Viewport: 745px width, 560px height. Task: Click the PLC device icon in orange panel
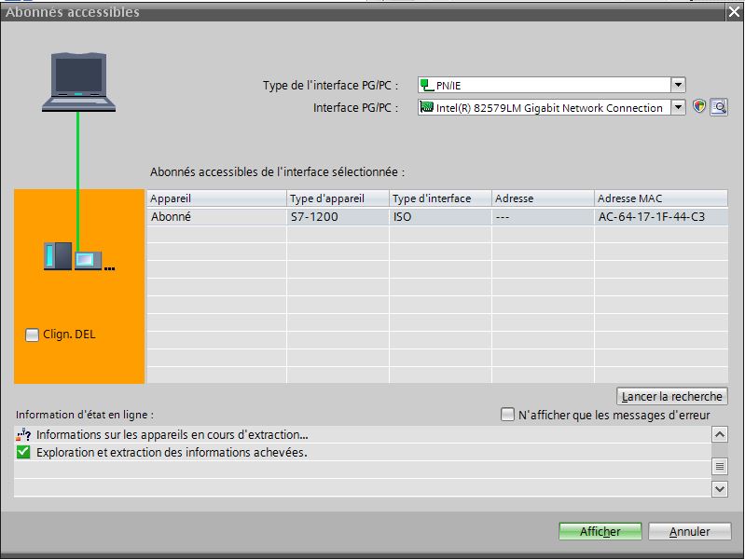point(58,255)
